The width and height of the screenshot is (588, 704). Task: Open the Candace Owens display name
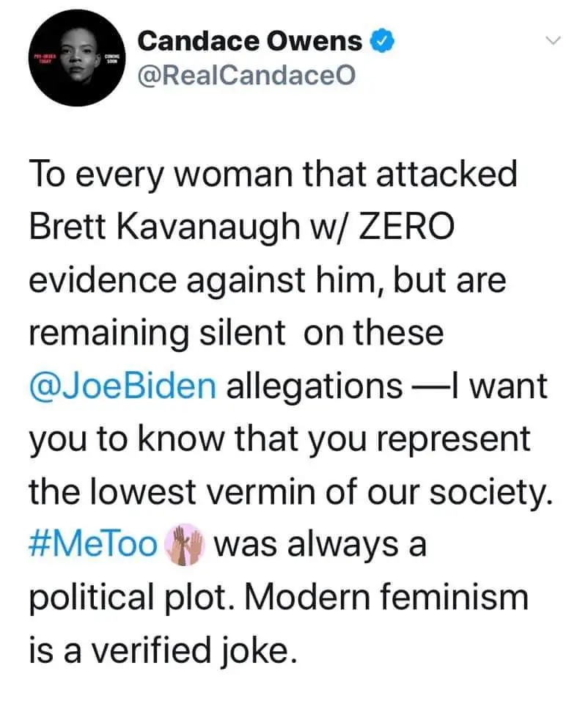click(x=249, y=43)
